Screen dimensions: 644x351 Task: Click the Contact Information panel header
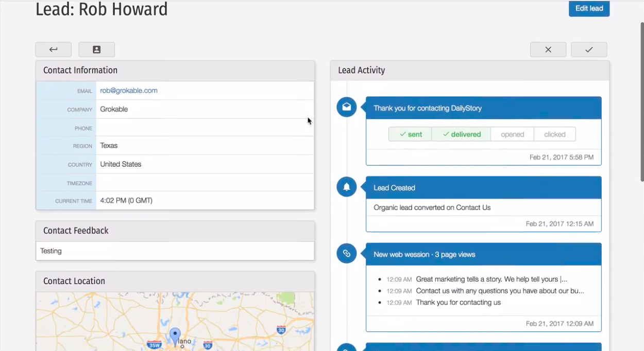click(175, 71)
